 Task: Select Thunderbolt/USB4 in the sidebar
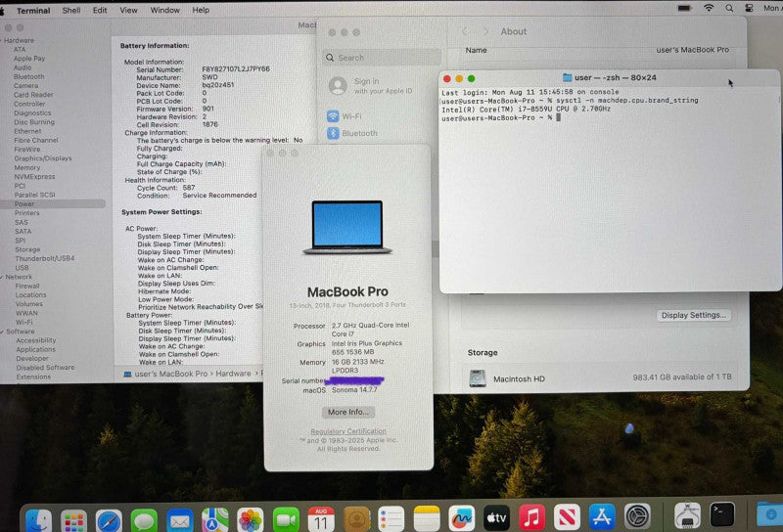[44, 258]
